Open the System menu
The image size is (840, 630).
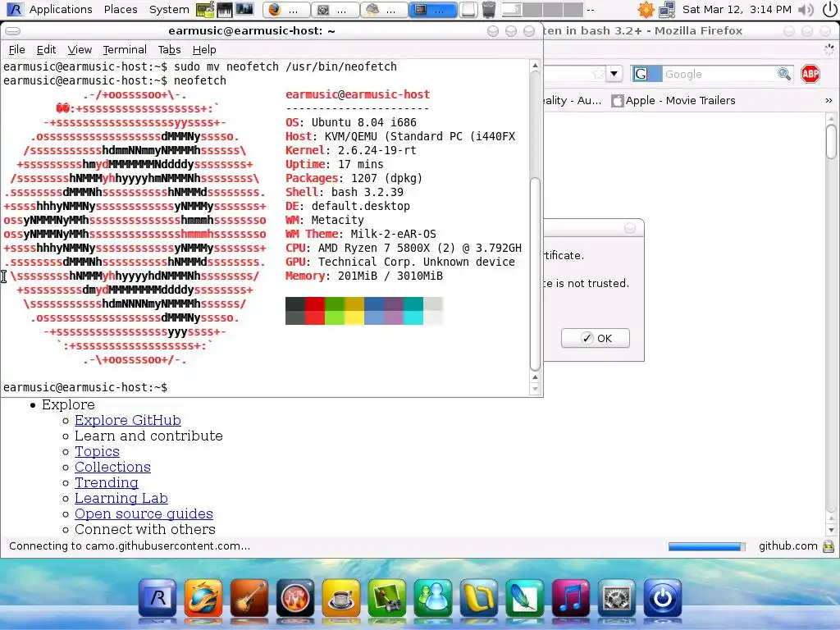(x=169, y=9)
